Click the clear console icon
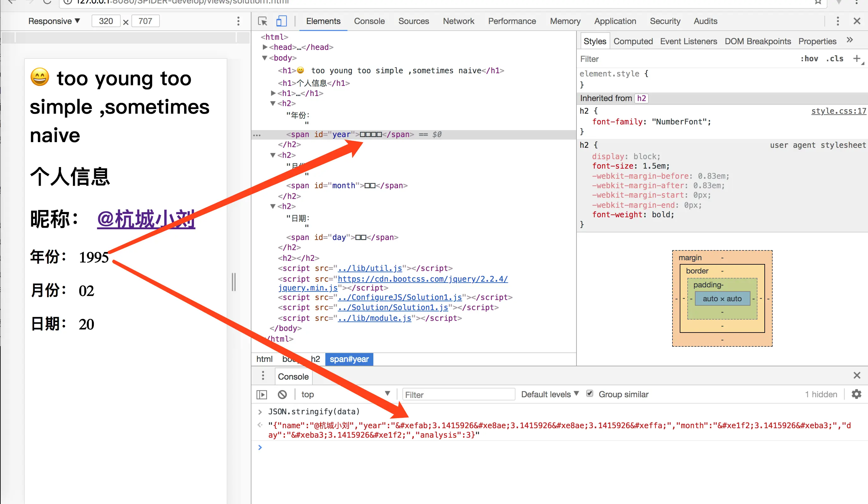Image resolution: width=868 pixels, height=504 pixels. click(x=282, y=394)
